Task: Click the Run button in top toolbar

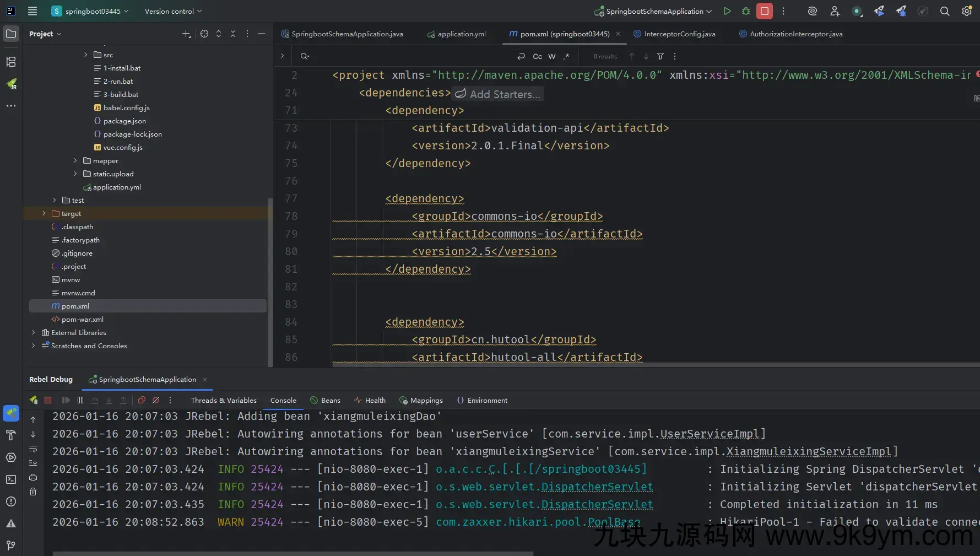Action: pyautogui.click(x=727, y=11)
